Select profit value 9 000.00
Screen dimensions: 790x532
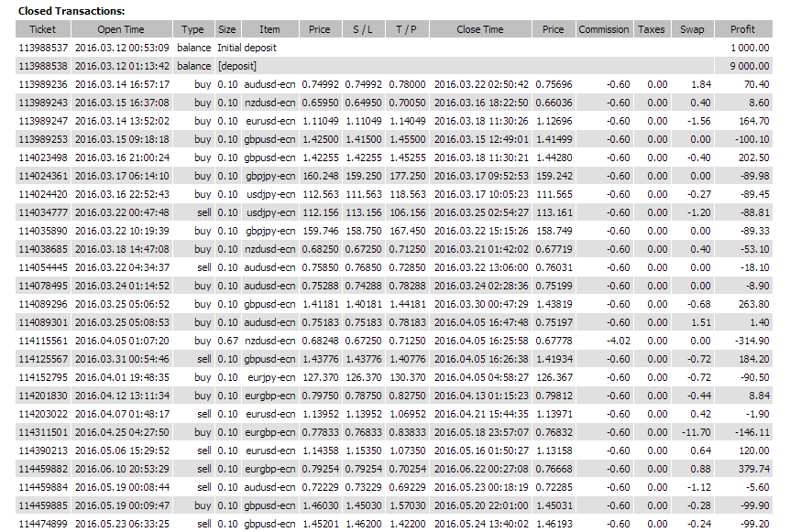click(x=750, y=66)
